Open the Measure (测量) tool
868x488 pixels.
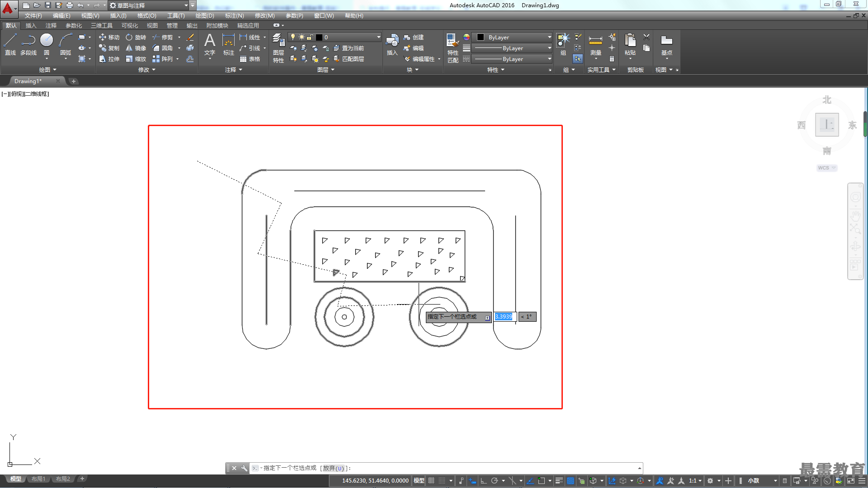[x=595, y=44]
